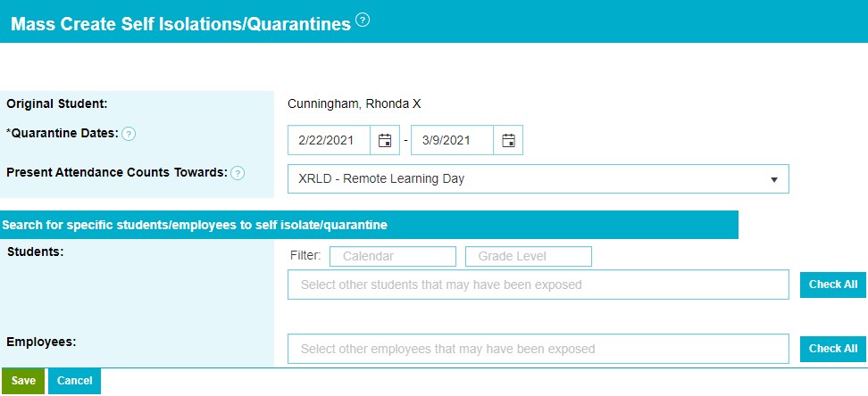Show help for Present Attendance Counts Towards
Image resolution: width=868 pixels, height=396 pixels.
[x=238, y=173]
